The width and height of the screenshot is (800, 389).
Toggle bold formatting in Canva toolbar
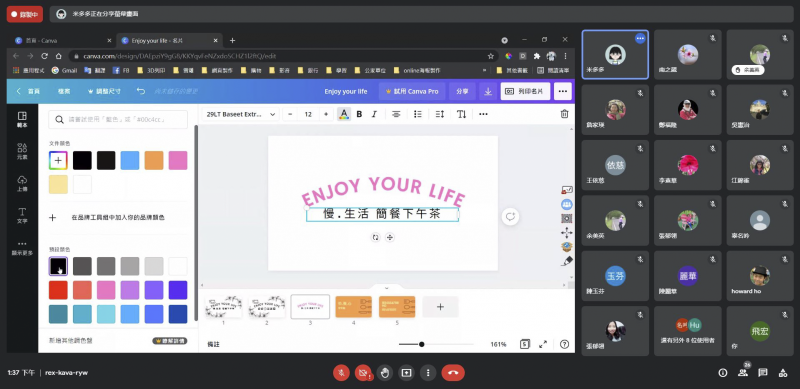point(359,114)
